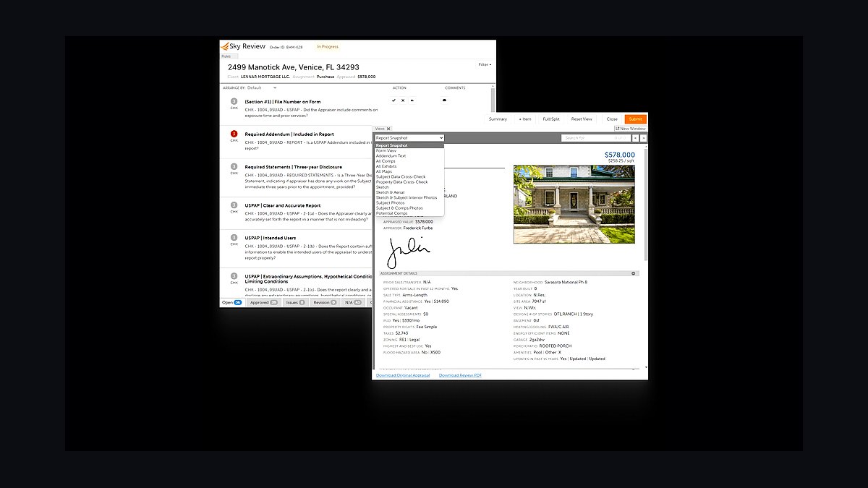The width and height of the screenshot is (868, 488).
Task: Select All Comps view option
Action: (409, 161)
